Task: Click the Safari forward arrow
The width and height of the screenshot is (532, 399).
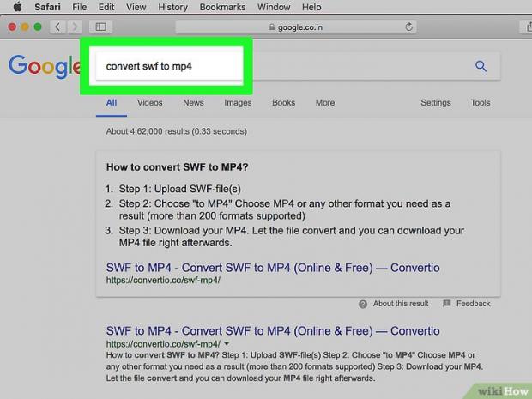Action: [x=75, y=27]
